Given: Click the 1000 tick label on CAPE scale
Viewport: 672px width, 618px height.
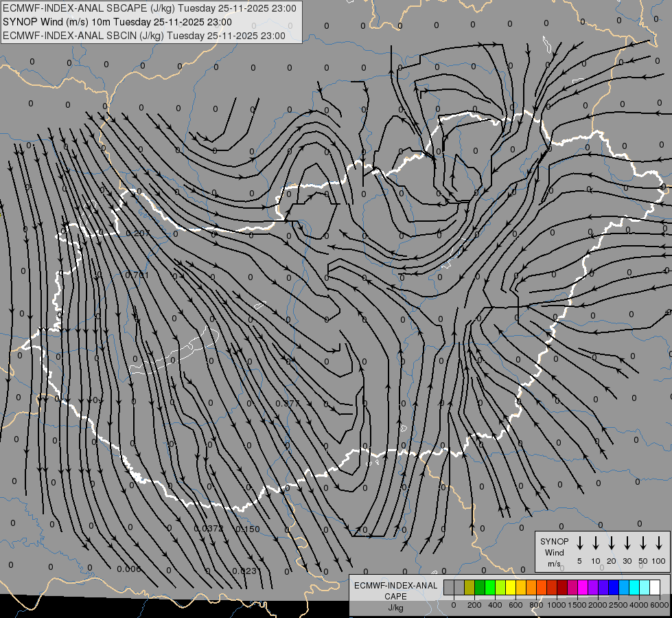Looking at the screenshot, I should [556, 605].
